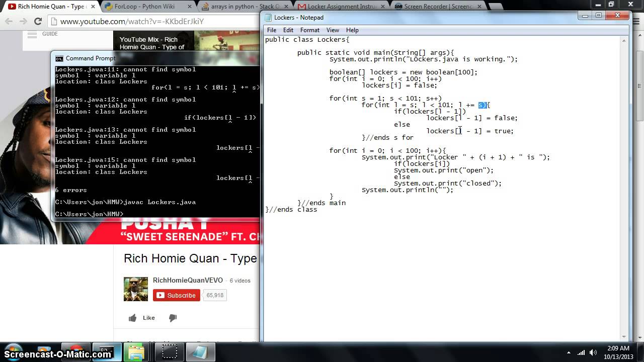Open Notepad Format menu
Image resolution: width=644 pixels, height=362 pixels.
tap(310, 30)
